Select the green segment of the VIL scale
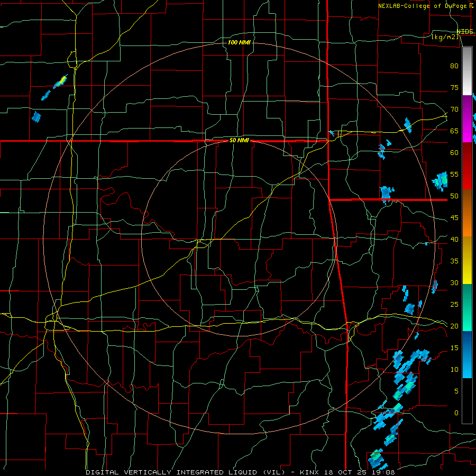 point(467,307)
